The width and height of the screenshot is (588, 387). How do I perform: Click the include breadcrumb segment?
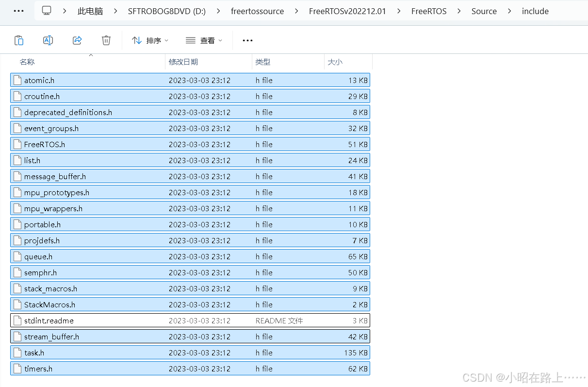coord(536,11)
